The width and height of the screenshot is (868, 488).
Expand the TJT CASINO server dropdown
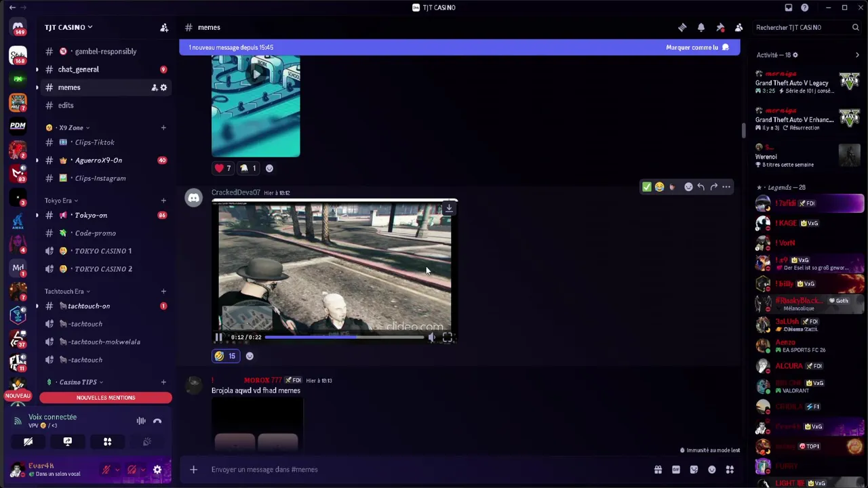[x=68, y=27]
